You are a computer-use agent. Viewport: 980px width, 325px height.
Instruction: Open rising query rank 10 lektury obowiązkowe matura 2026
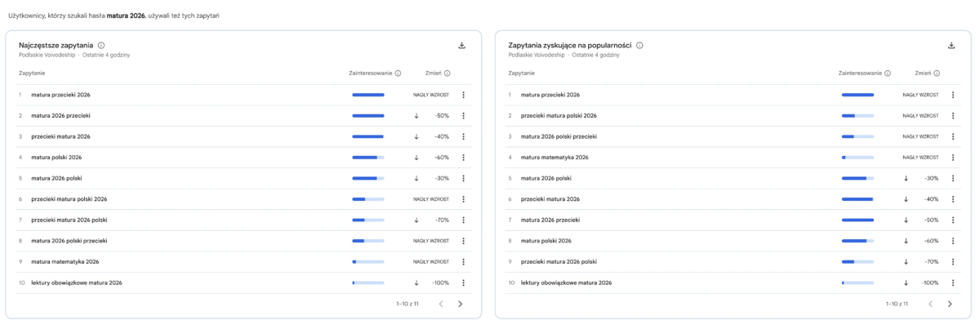click(567, 283)
